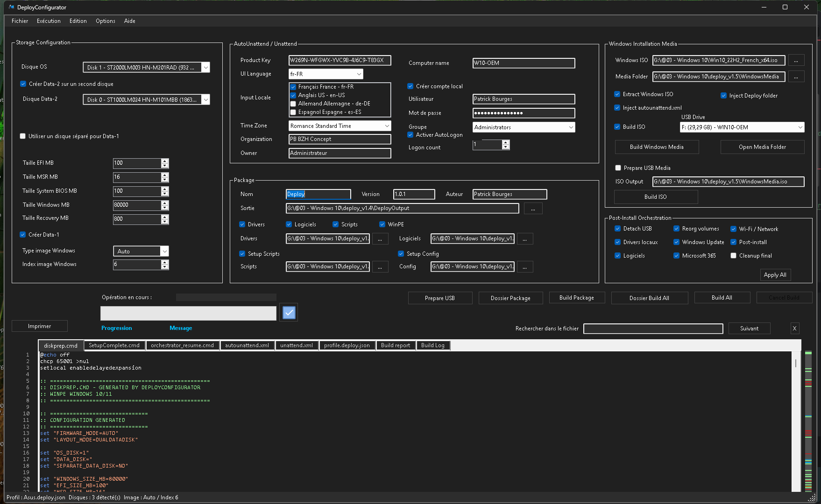Click the Product Key input field
Viewport: 821px width, 504px height.
(340, 61)
